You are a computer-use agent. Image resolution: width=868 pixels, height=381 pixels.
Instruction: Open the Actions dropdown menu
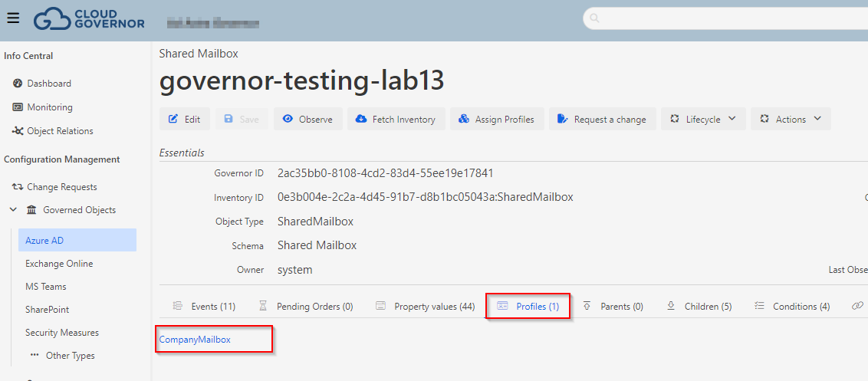(790, 120)
